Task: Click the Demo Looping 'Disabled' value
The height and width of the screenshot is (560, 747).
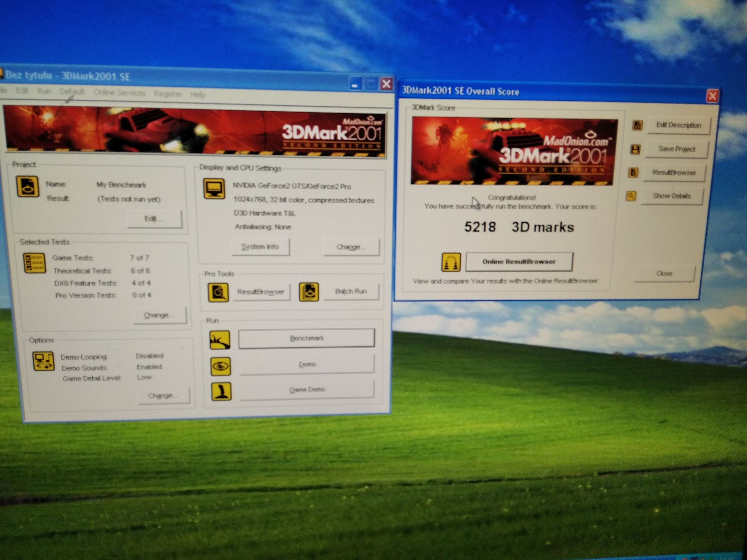Action: (x=150, y=356)
